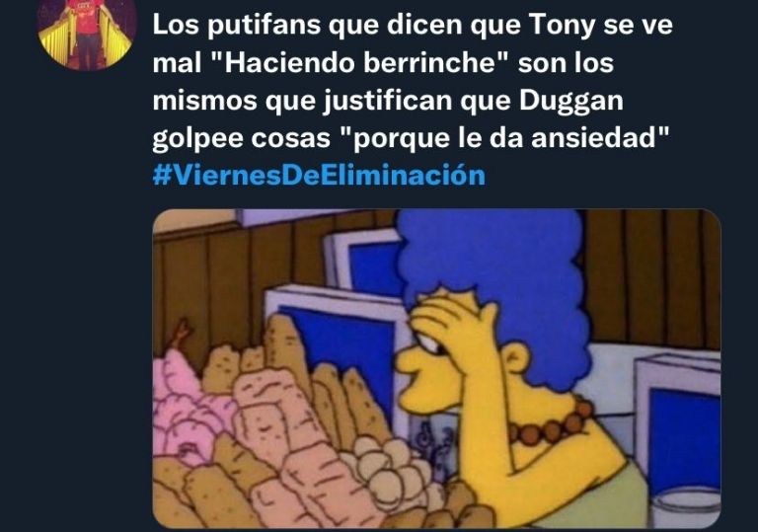Click the white bowl in the image's bottom-right corner
Screen dimensions: 758x532
pyautogui.click(x=686, y=505)
